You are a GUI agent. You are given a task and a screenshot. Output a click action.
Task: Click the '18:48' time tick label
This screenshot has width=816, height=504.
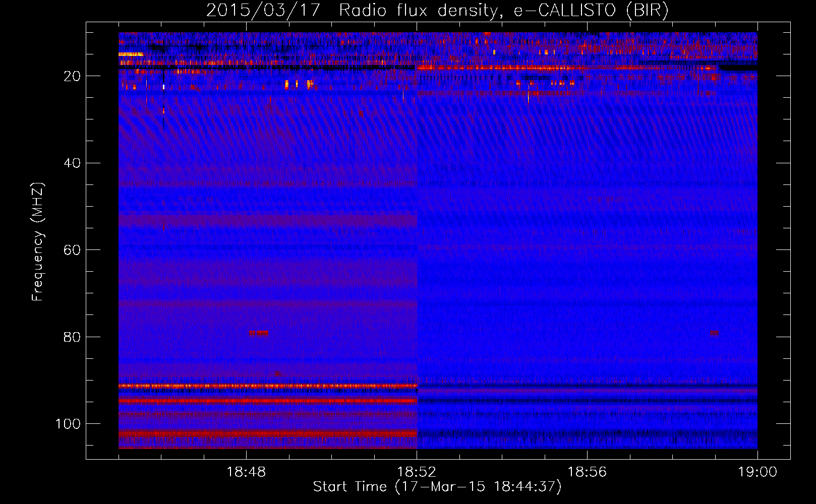[x=246, y=472]
